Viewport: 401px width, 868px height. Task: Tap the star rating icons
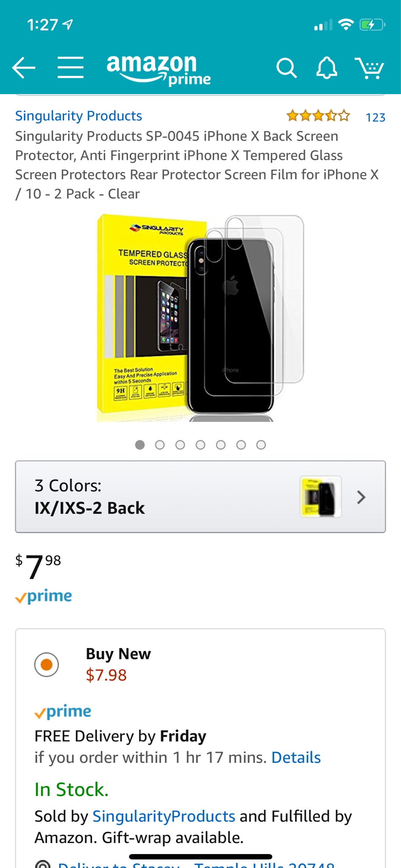click(x=318, y=116)
